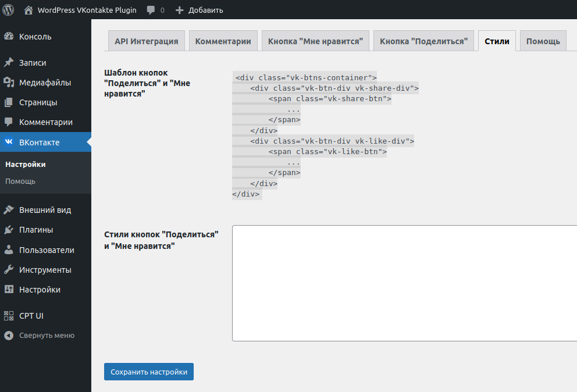Click the Инструменты wrench icon

coord(9,270)
